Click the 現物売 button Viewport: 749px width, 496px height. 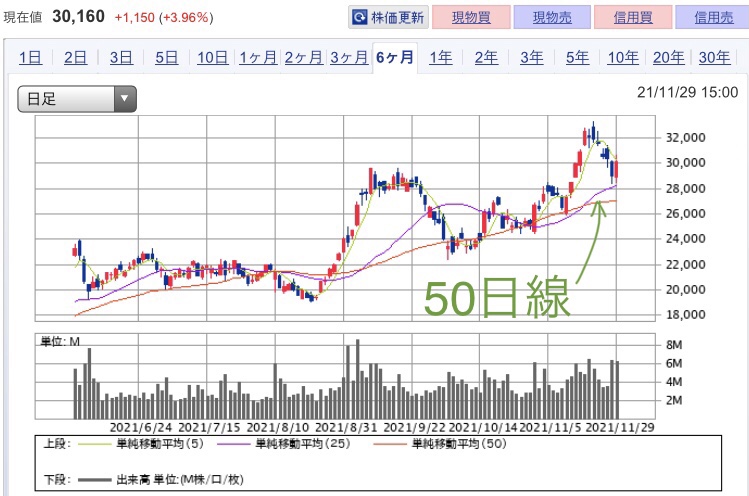pos(551,17)
